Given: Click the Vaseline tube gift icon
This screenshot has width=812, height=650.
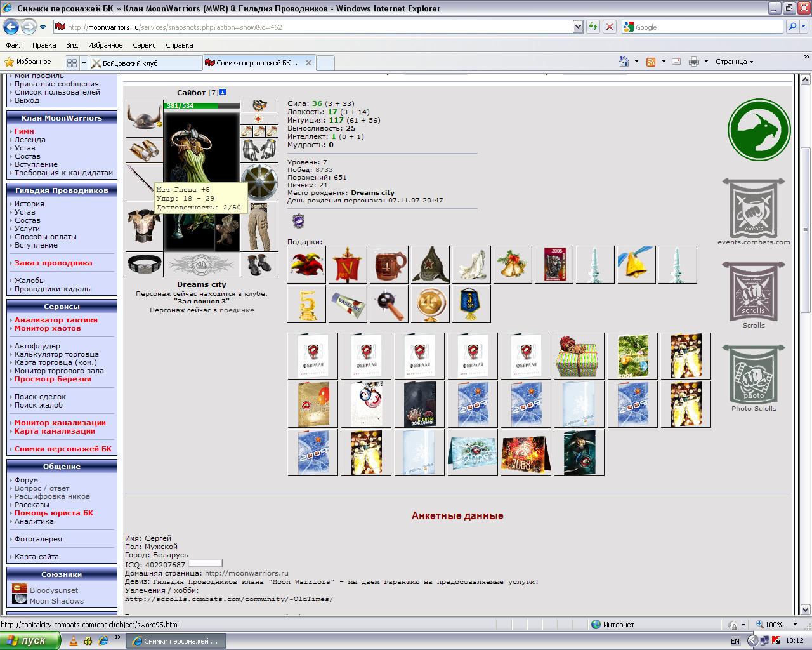Looking at the screenshot, I should coord(348,303).
